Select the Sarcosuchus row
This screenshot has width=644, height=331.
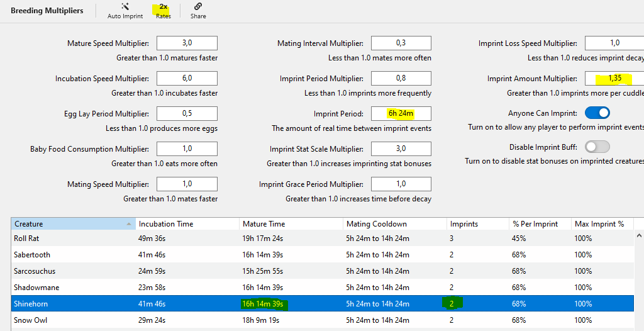tap(323, 271)
